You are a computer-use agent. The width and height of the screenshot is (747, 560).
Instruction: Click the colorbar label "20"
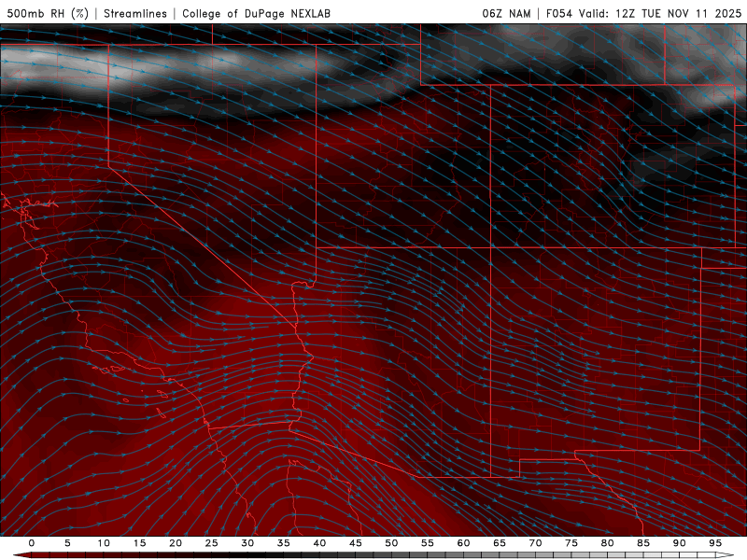(x=176, y=543)
